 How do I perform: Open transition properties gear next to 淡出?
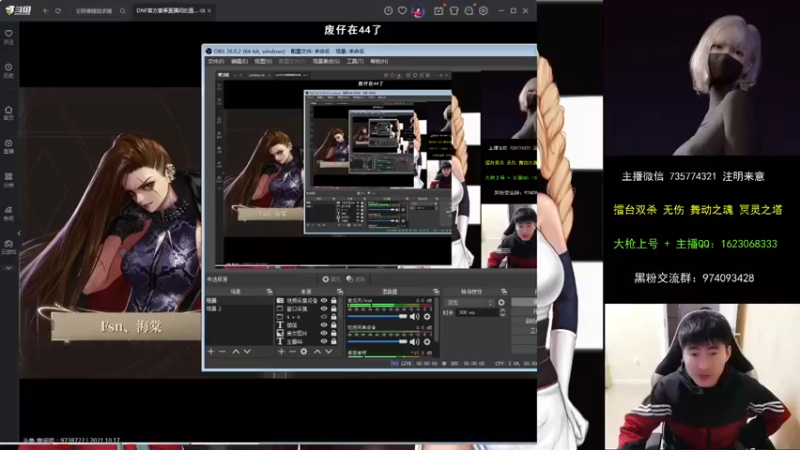coord(502,303)
